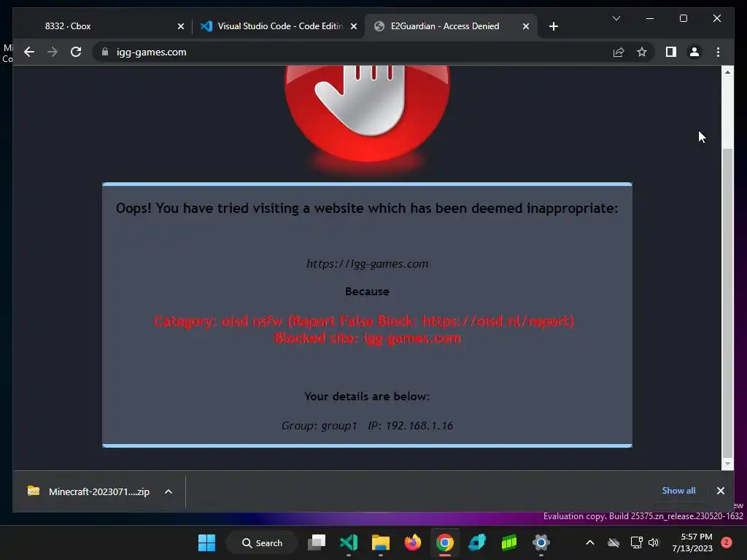Click the Your details are below text
This screenshot has width=747, height=560.
coord(367,397)
